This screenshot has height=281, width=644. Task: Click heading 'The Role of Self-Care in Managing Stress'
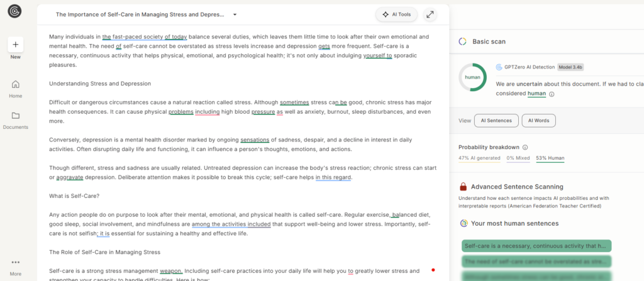(x=105, y=252)
